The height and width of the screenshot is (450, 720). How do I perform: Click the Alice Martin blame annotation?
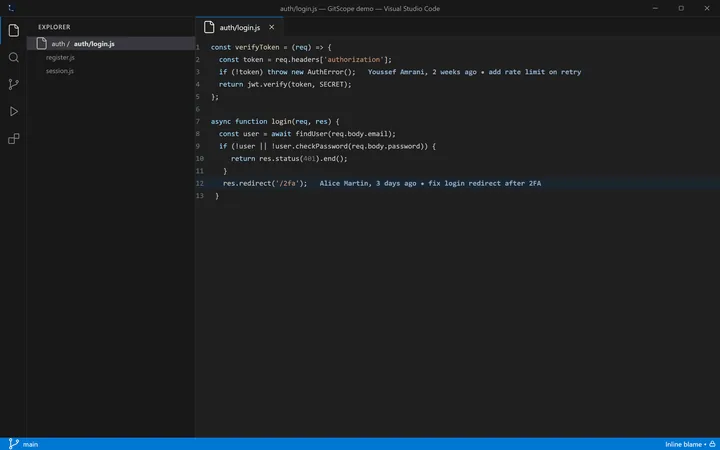point(430,183)
